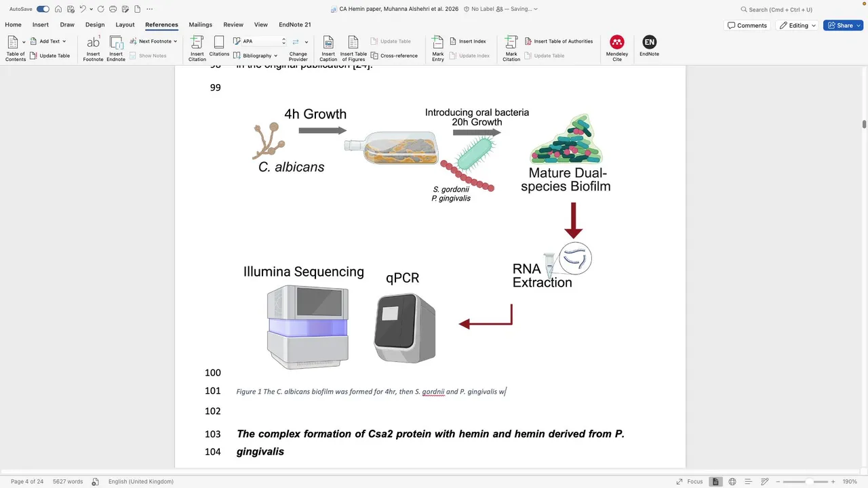Switch to the Draw tab

[67, 25]
